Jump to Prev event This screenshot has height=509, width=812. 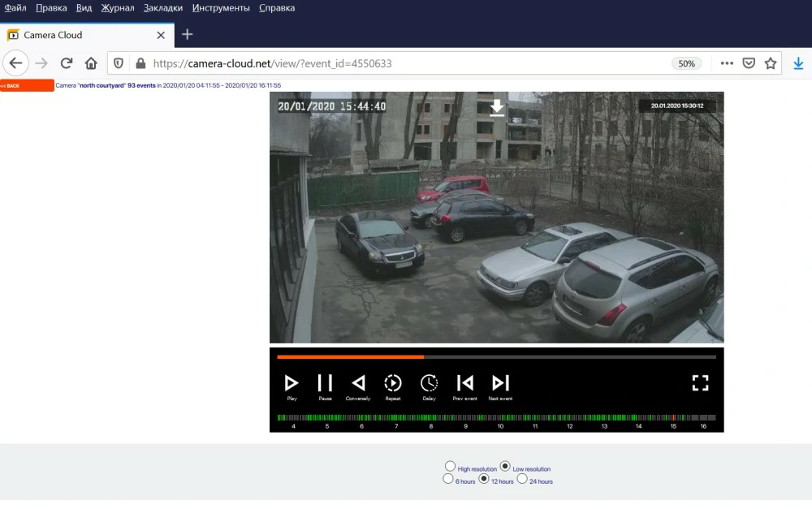coord(464,383)
